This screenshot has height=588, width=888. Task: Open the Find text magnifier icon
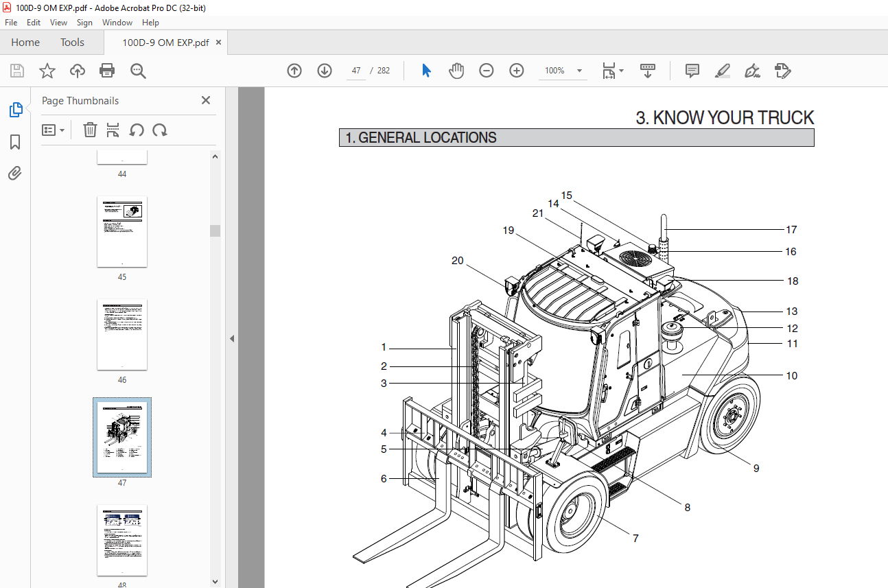(x=138, y=71)
